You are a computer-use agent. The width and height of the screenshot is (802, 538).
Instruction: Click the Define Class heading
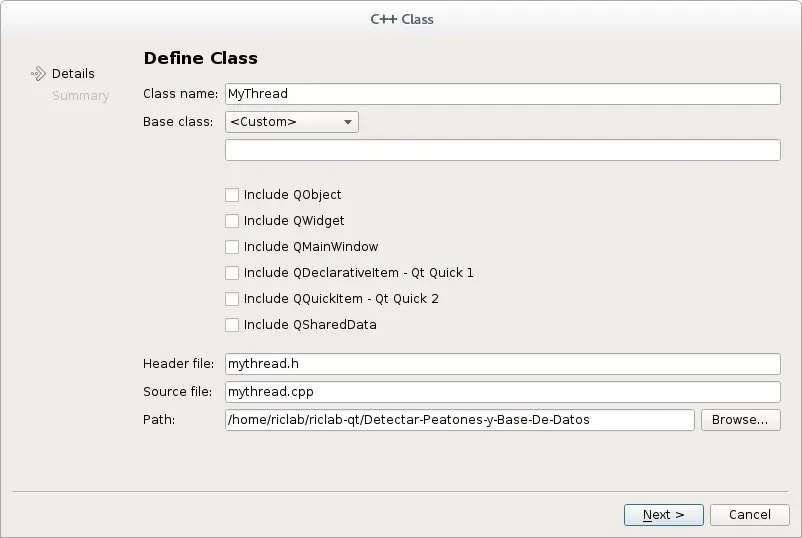(x=200, y=58)
